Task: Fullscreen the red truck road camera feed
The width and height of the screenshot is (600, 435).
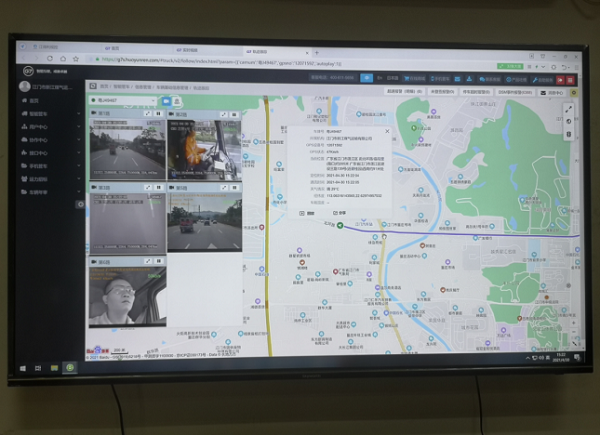Action: point(224,187)
